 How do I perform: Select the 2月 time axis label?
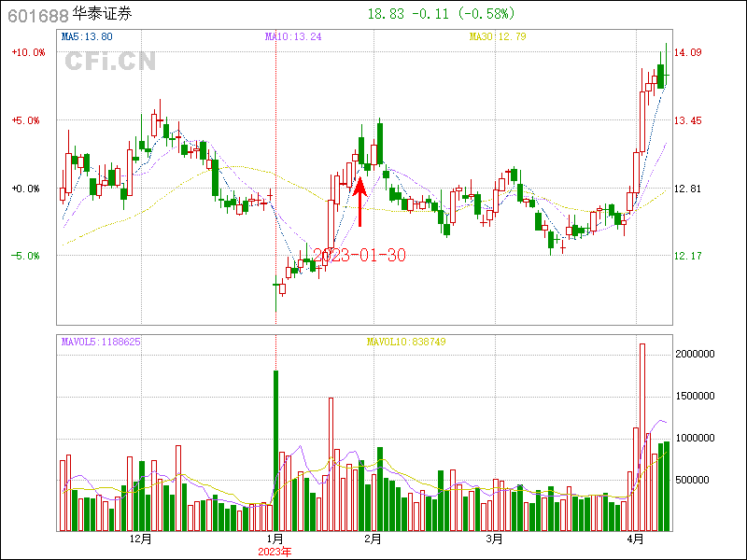[x=373, y=539]
